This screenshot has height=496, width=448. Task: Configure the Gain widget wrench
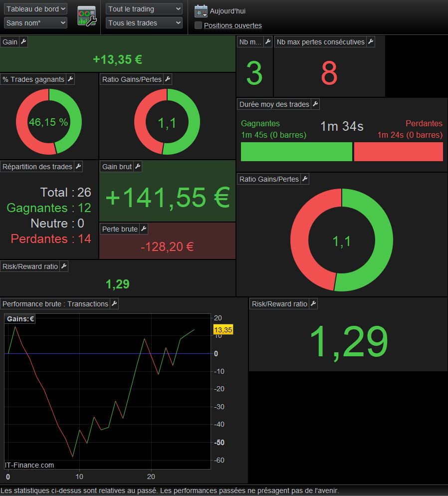tap(23, 42)
